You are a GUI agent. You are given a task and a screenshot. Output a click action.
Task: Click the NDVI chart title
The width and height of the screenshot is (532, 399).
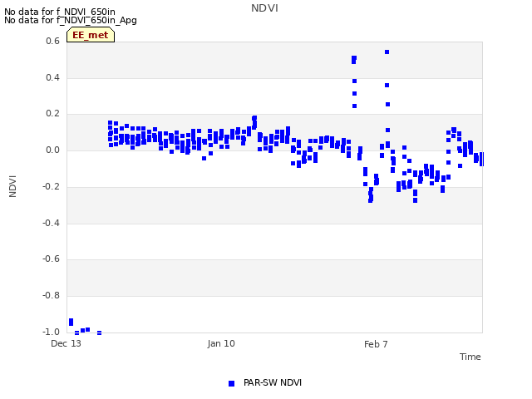point(264,8)
